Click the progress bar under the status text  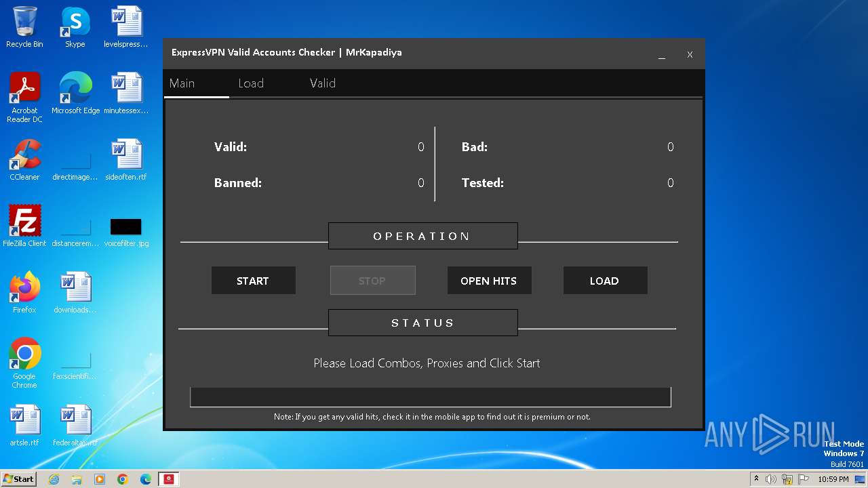click(x=431, y=397)
